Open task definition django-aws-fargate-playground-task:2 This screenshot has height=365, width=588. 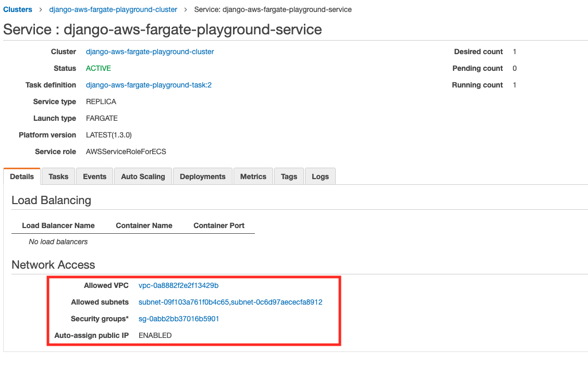(x=149, y=85)
